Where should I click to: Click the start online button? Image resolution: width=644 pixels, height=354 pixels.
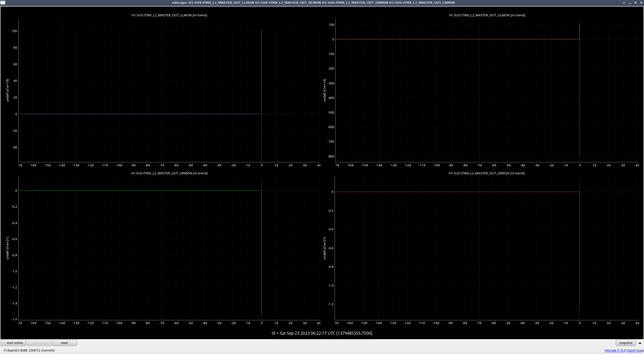(x=13, y=343)
